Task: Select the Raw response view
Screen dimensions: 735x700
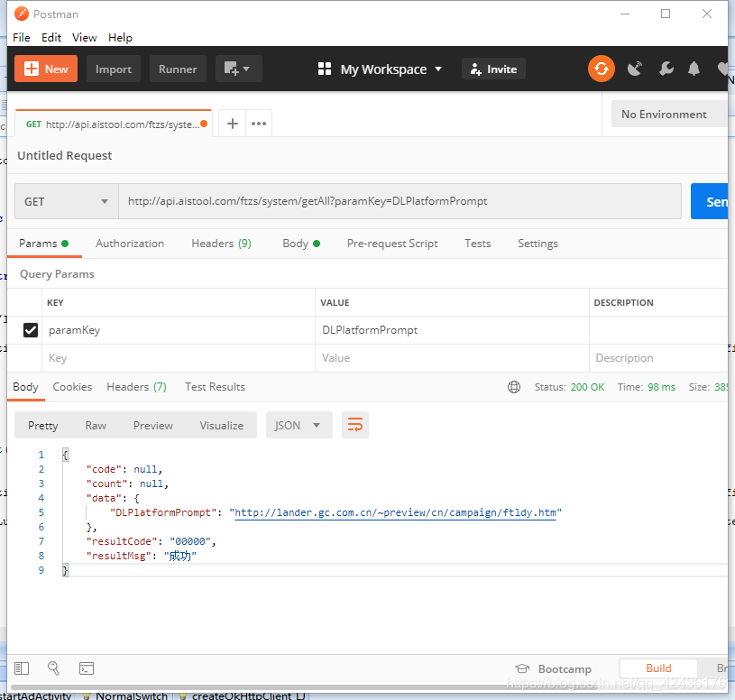Action: point(96,425)
